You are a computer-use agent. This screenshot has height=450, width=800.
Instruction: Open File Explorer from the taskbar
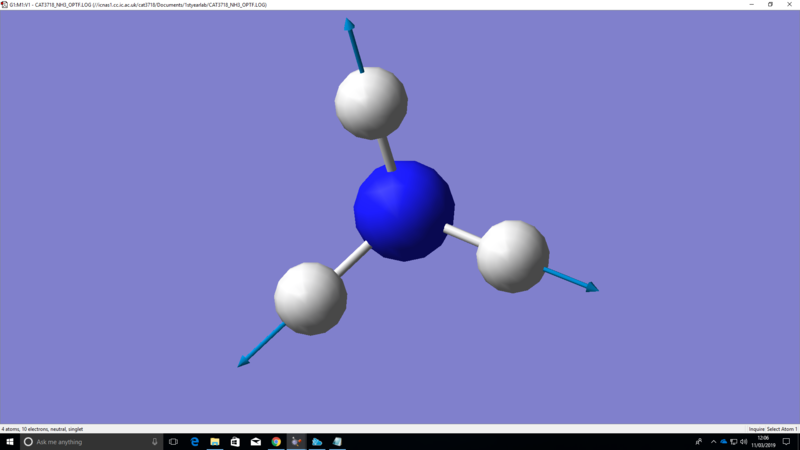point(215,442)
